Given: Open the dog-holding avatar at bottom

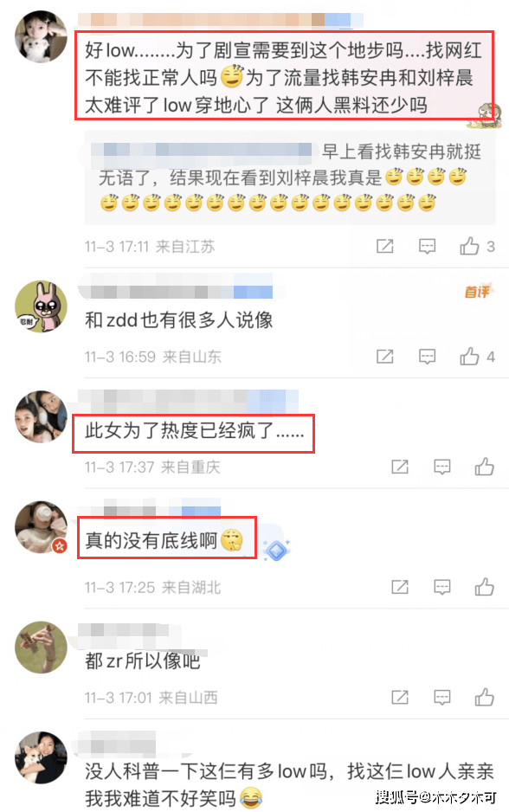Looking at the screenshot, I should pyautogui.click(x=41, y=757).
